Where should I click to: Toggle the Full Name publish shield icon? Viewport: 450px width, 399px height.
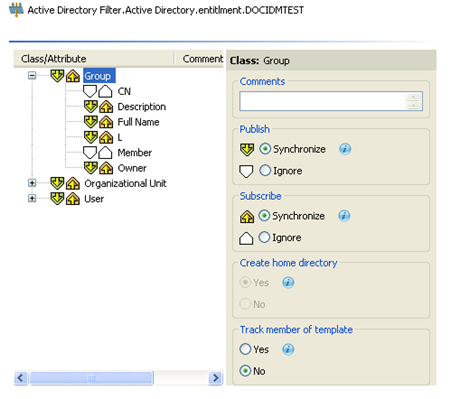click(91, 122)
